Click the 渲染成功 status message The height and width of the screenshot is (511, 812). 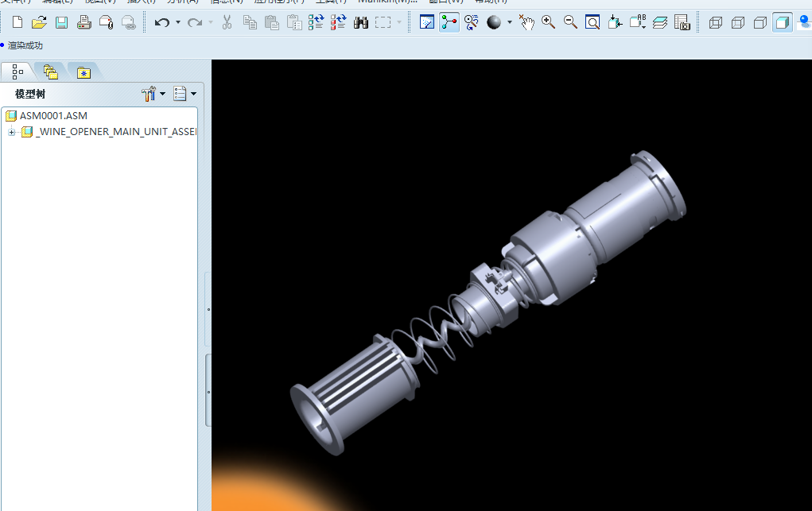25,45
